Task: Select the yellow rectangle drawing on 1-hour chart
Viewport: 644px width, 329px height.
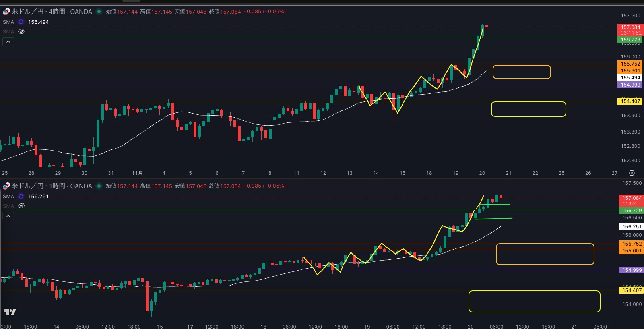Action: [x=534, y=291]
